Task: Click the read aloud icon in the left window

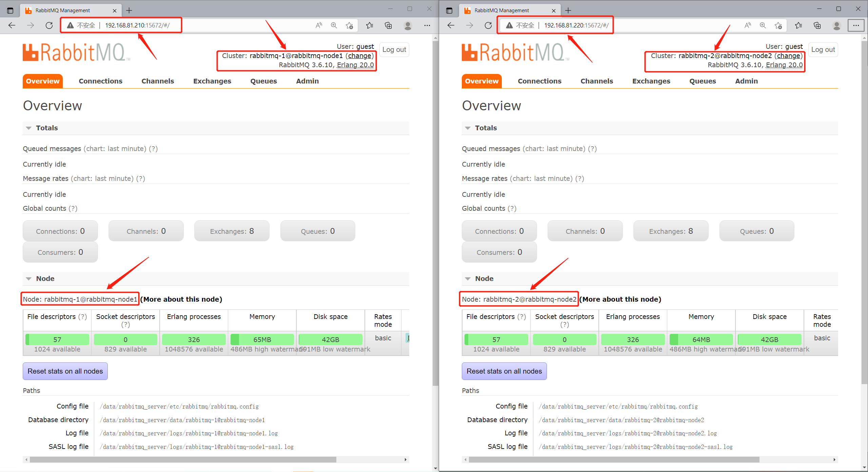Action: coord(319,25)
